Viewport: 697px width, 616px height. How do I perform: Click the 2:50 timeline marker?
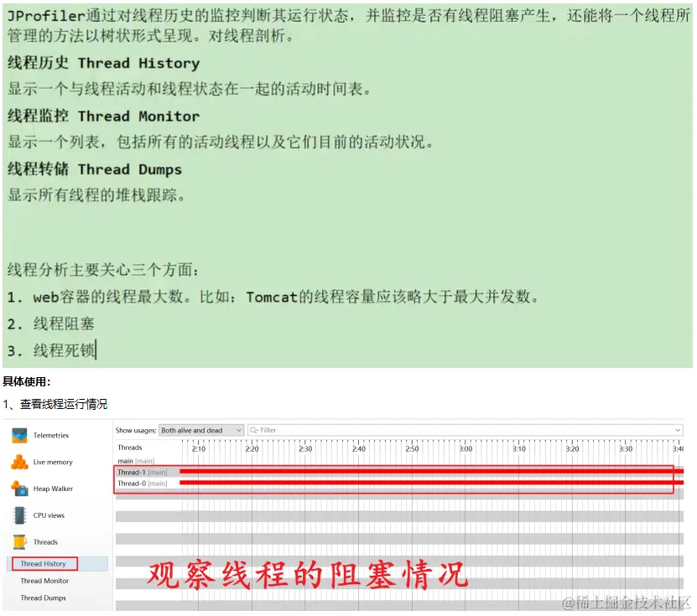click(x=412, y=449)
